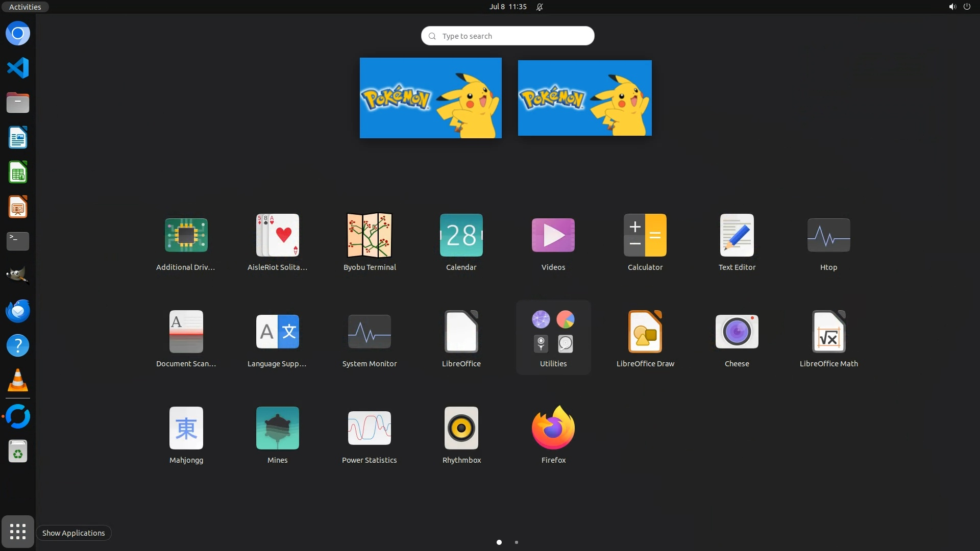Screen dimensions: 980x551
Task: Open LibreOffice Draw
Action: pos(645,332)
